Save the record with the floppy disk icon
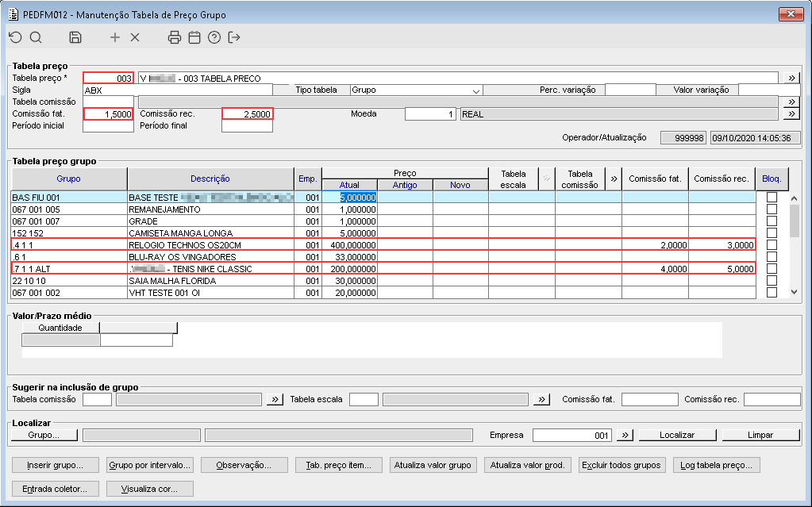Image resolution: width=812 pixels, height=507 pixels. pyautogui.click(x=75, y=37)
